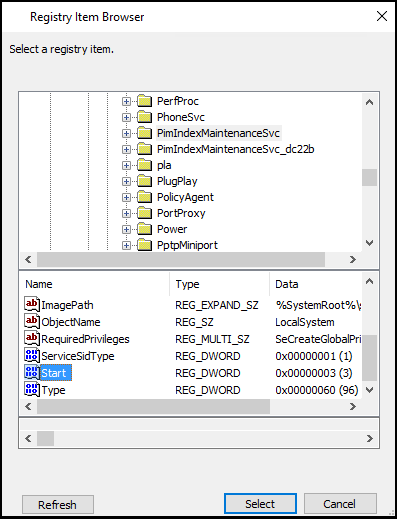Screen dimensions: 397x519
Task: Select the PimIndexMaintenanceSvc key label
Action: tap(218, 133)
